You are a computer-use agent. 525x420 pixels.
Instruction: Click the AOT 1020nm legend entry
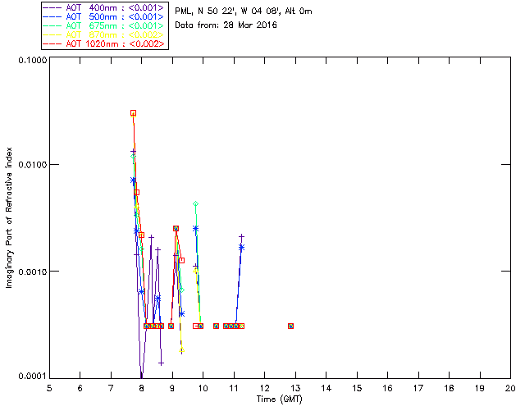pyautogui.click(x=104, y=43)
